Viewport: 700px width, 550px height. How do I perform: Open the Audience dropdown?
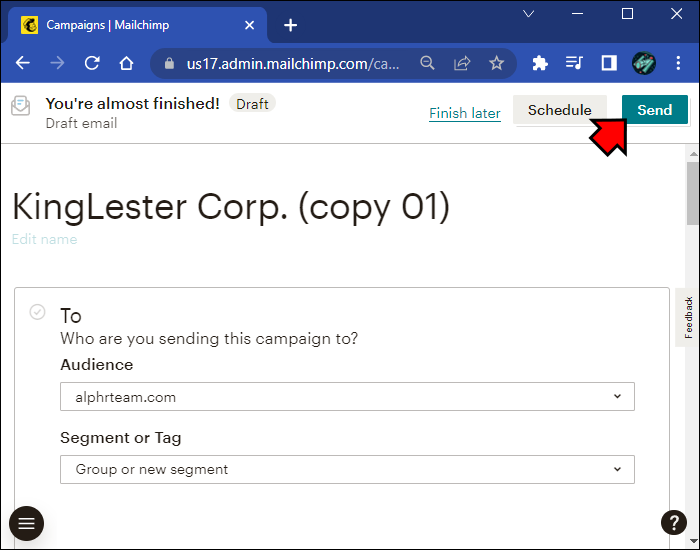pos(347,396)
